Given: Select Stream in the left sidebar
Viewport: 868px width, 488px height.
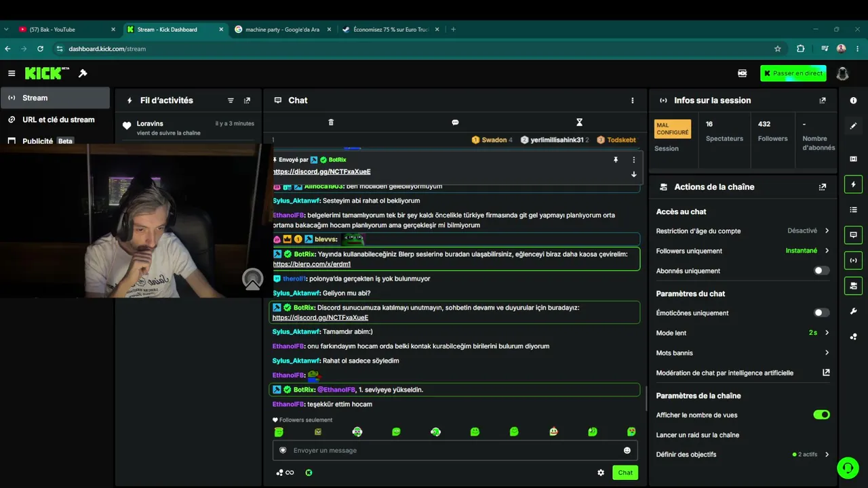Looking at the screenshot, I should (x=55, y=98).
